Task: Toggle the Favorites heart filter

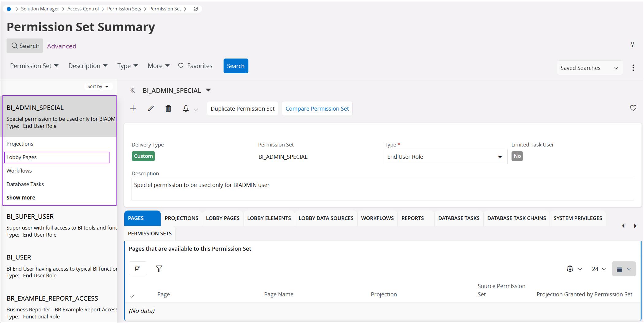Action: [195, 66]
